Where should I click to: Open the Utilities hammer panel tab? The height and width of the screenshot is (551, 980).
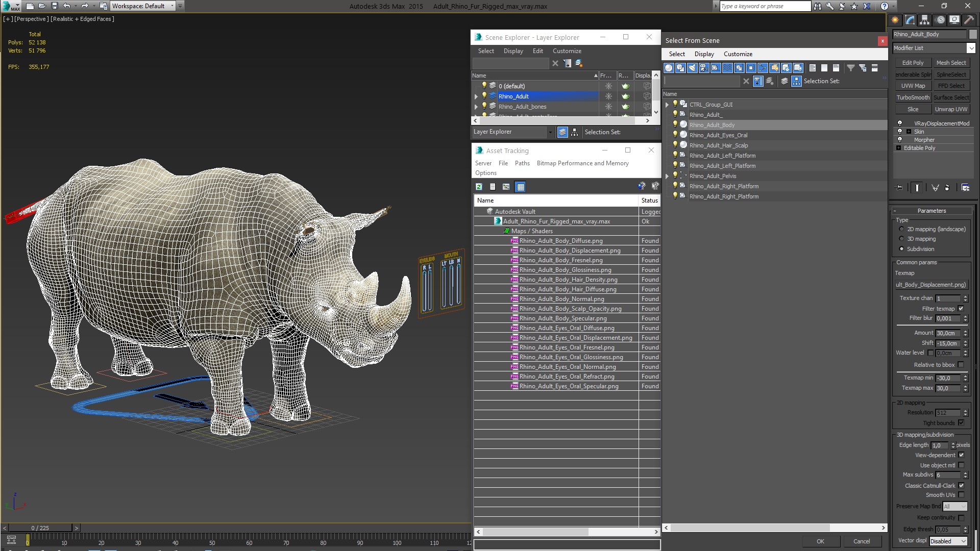coord(969,20)
